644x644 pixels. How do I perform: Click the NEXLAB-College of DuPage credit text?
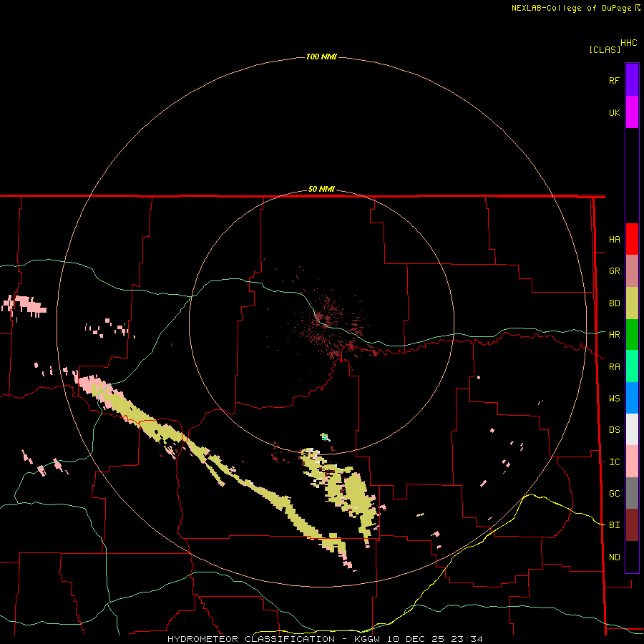pos(572,8)
